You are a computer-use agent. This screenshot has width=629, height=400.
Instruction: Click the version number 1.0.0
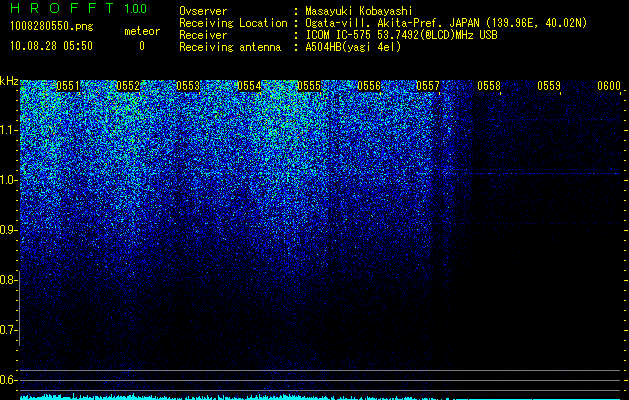click(136, 8)
